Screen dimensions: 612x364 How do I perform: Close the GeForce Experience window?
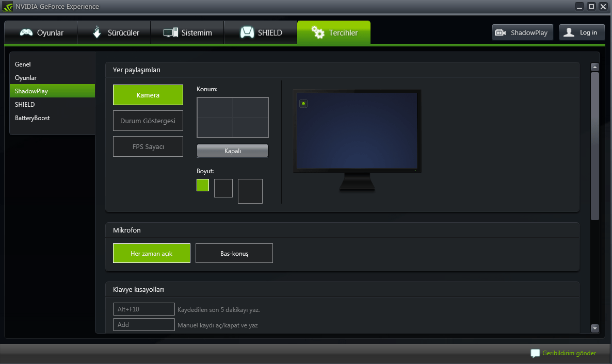coord(603,6)
